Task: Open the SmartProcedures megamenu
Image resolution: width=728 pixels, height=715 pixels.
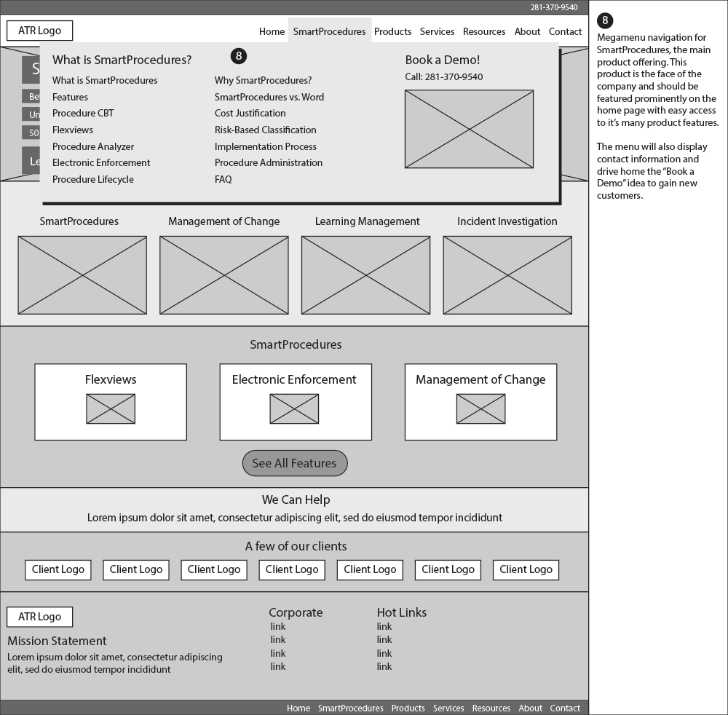Action: [x=329, y=31]
